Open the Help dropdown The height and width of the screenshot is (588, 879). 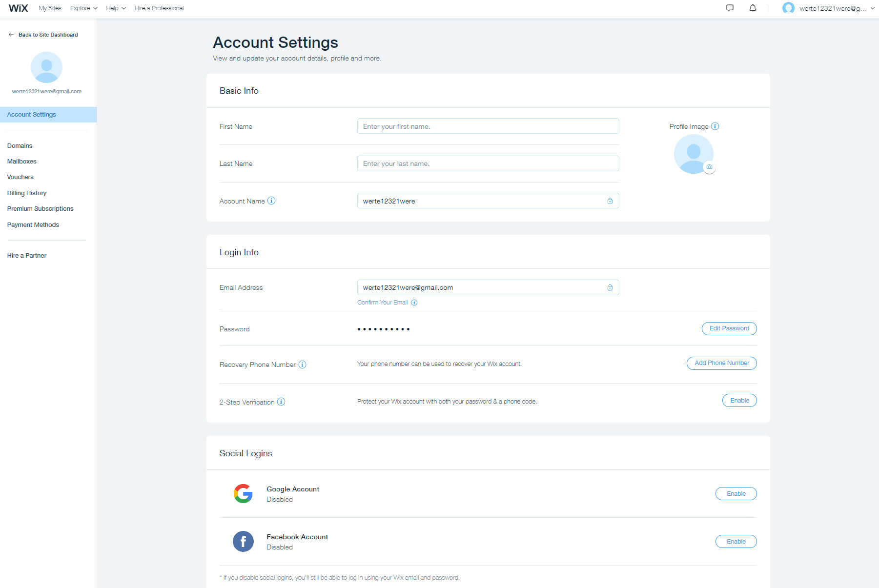pos(115,8)
